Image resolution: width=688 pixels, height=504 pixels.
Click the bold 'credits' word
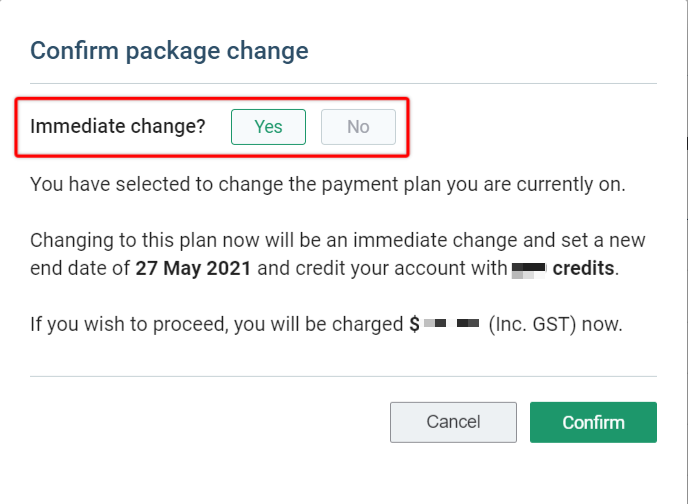[x=584, y=270]
